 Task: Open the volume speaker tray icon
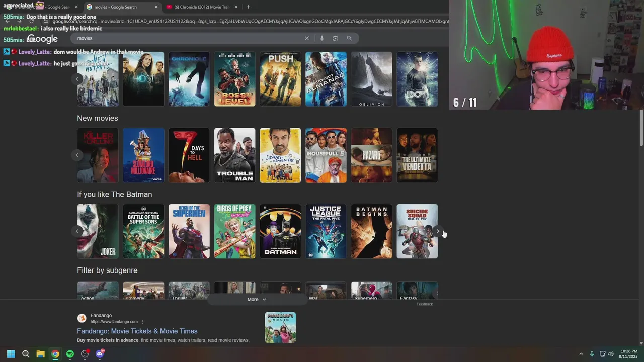coord(611,354)
